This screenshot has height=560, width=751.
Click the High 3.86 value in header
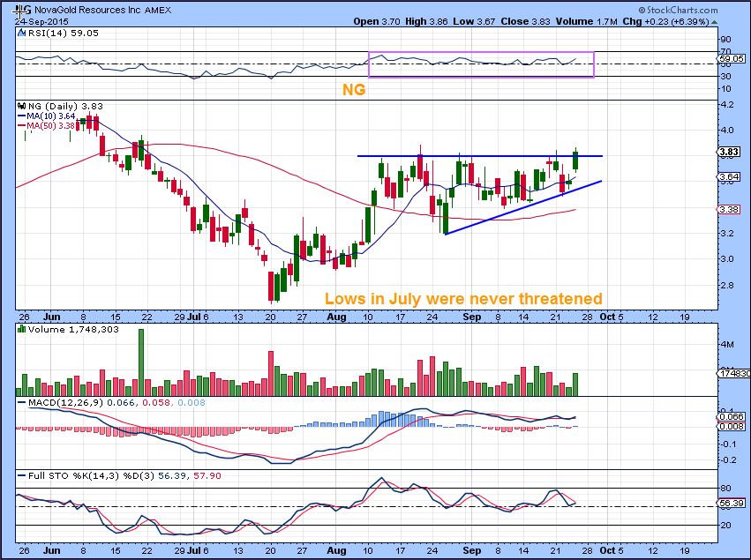point(427,21)
